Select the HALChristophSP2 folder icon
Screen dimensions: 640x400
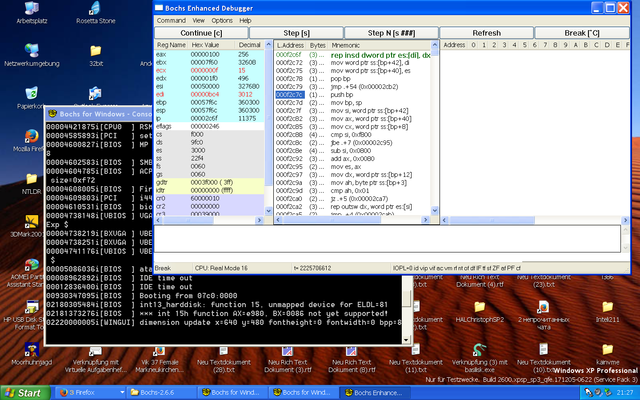click(480, 311)
